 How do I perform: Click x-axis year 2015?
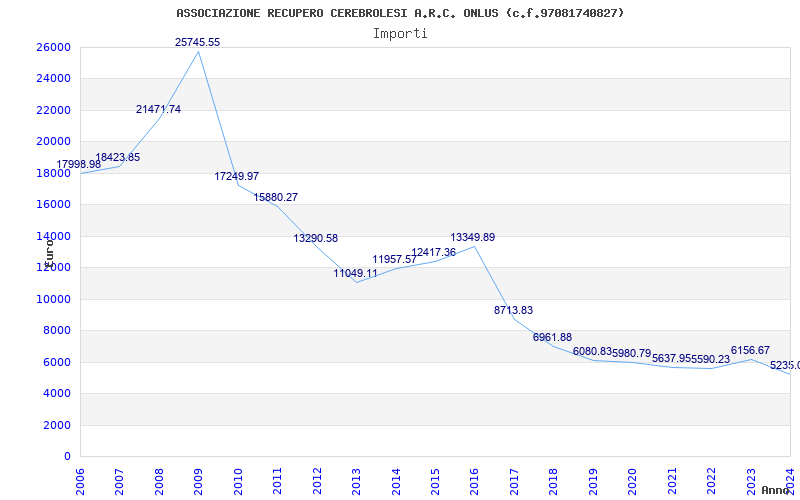[435, 481]
